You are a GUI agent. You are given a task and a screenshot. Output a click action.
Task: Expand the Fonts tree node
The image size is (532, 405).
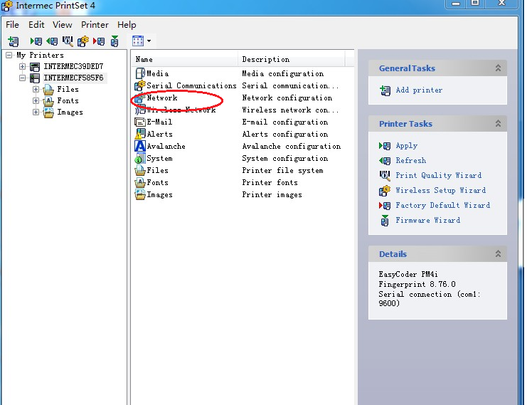tap(36, 100)
